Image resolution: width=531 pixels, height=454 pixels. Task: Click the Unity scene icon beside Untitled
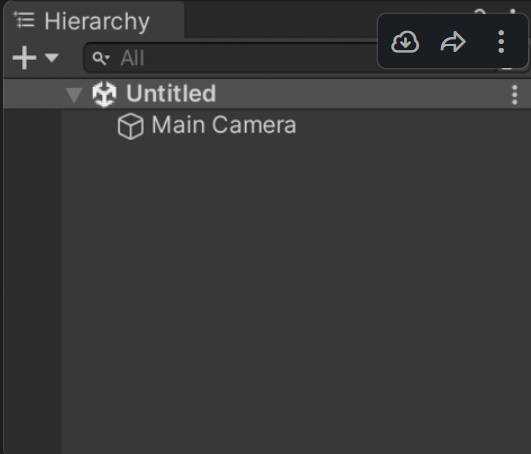[104, 94]
